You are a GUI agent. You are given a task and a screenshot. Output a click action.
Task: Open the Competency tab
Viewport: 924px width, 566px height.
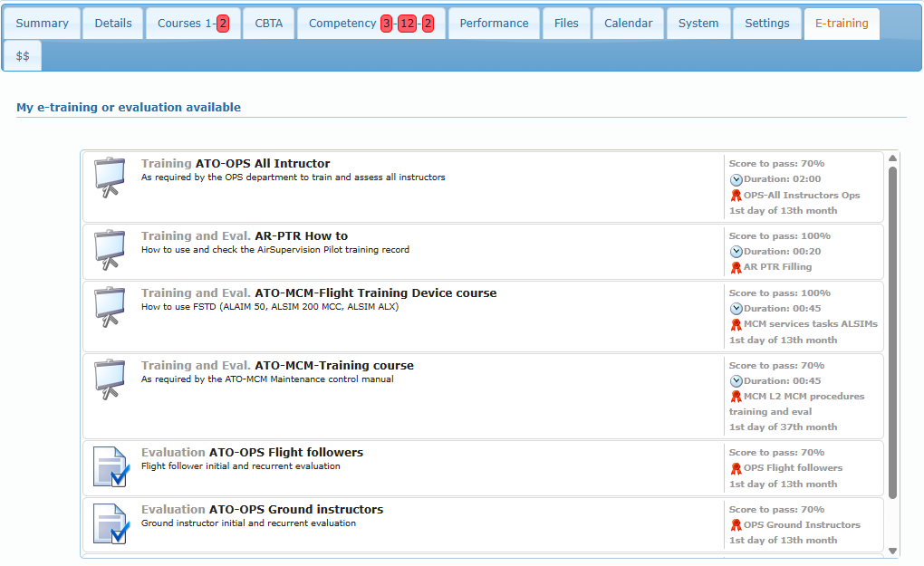371,24
